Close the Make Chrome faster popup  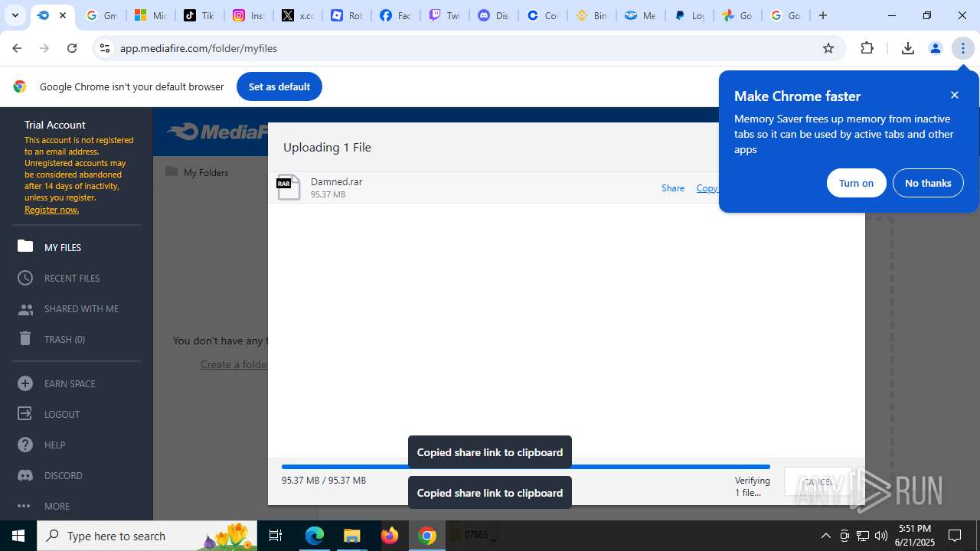955,95
